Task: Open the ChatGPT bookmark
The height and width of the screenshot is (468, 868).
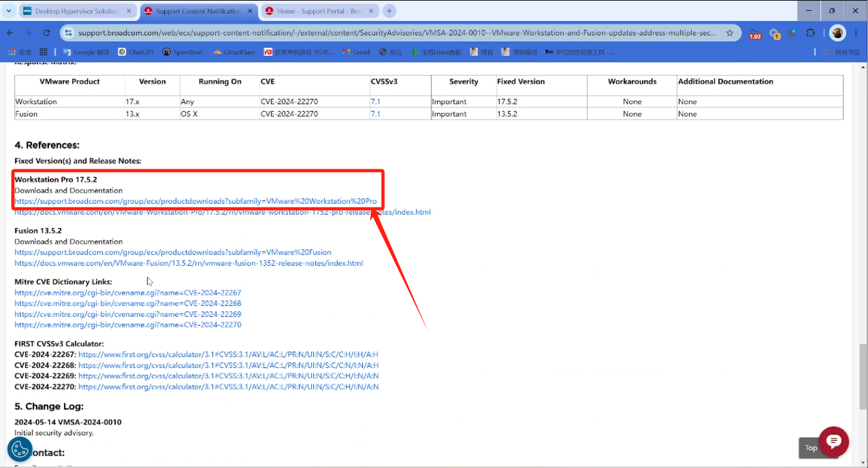Action: pyautogui.click(x=136, y=52)
